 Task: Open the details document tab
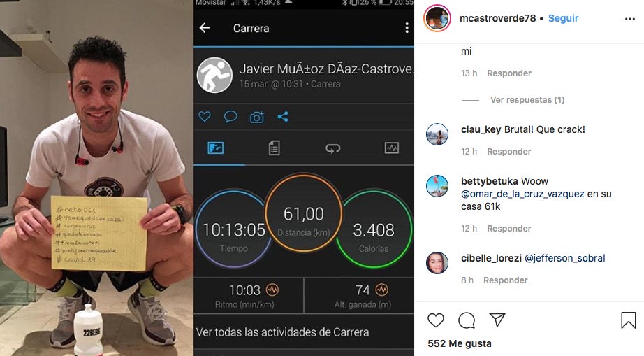(x=274, y=148)
